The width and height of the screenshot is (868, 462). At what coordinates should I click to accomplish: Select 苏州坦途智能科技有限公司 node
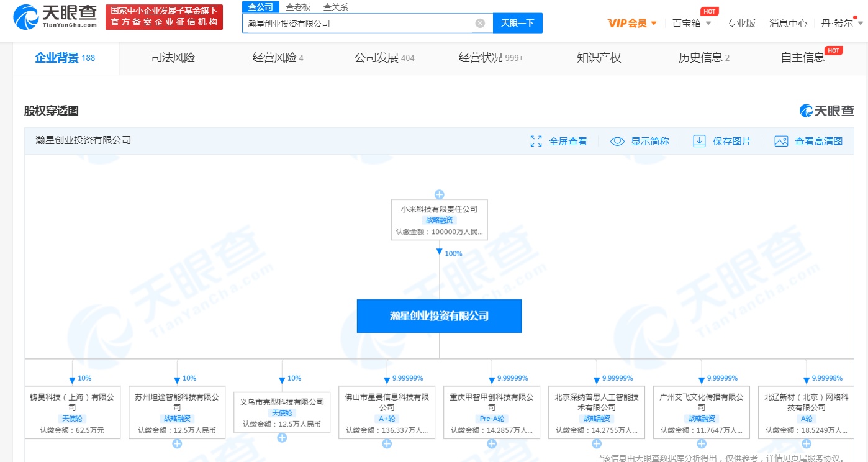(177, 412)
